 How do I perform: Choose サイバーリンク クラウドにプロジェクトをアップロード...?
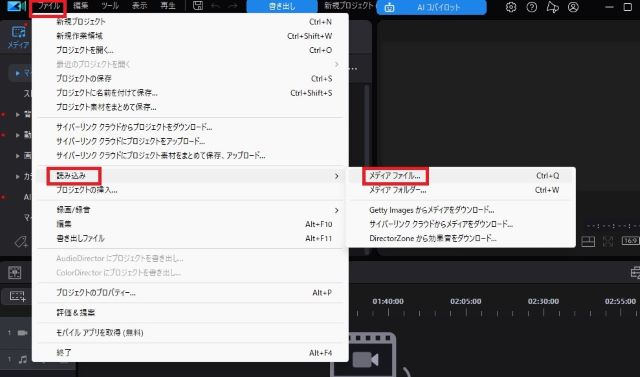(x=190, y=141)
